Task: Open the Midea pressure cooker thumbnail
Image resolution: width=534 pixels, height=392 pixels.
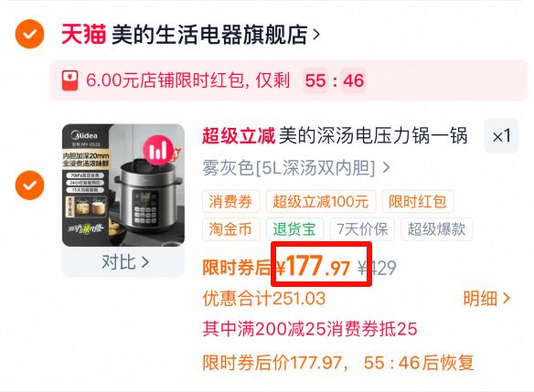Action: point(123,185)
